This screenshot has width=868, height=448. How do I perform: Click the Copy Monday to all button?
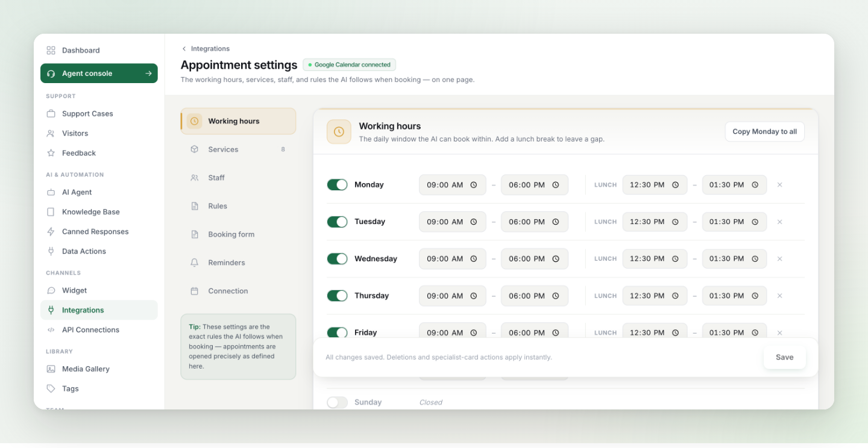[x=764, y=132]
